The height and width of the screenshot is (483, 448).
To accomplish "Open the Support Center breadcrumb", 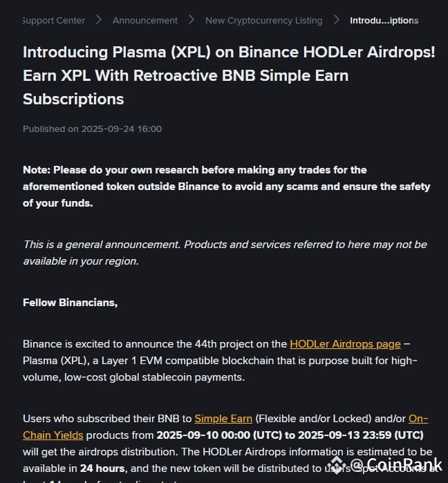I will [54, 20].
